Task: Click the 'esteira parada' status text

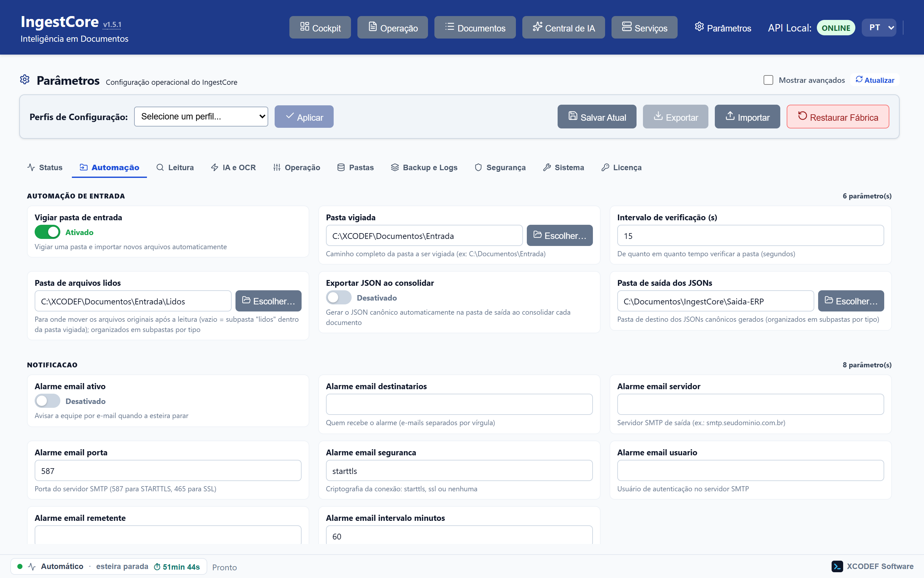Action: point(122,566)
